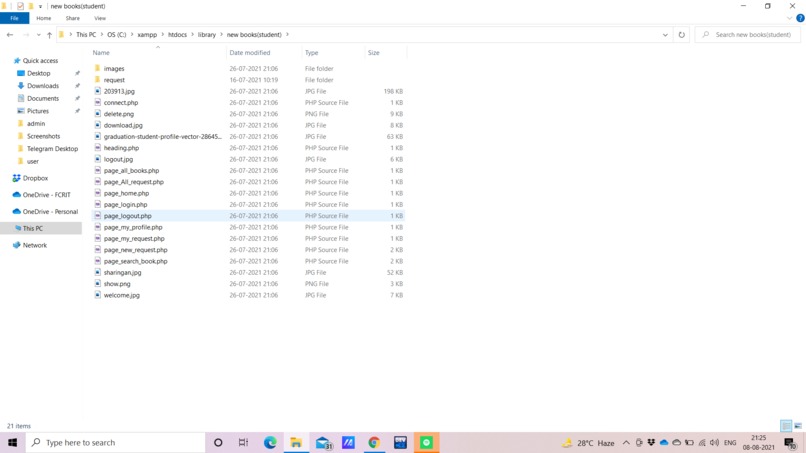Sort by Size column header

[x=374, y=52]
